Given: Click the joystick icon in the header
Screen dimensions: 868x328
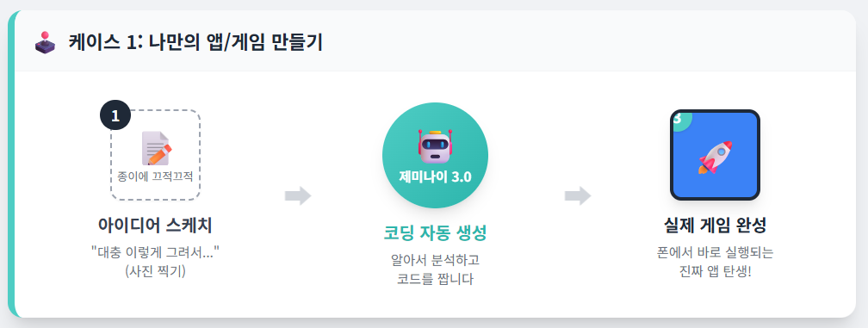Looking at the screenshot, I should [x=46, y=42].
